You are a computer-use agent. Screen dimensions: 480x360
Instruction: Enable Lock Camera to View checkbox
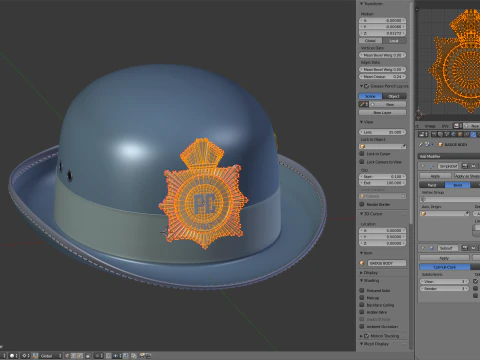coord(362,162)
